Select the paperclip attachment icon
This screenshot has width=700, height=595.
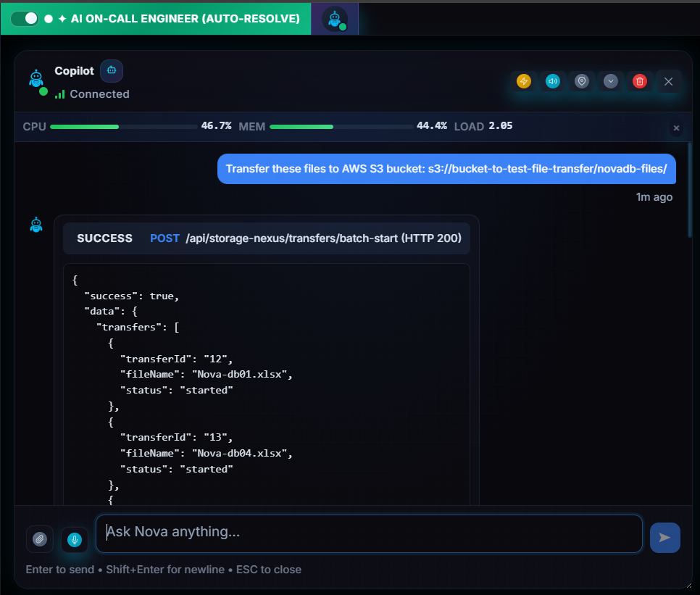tap(40, 539)
